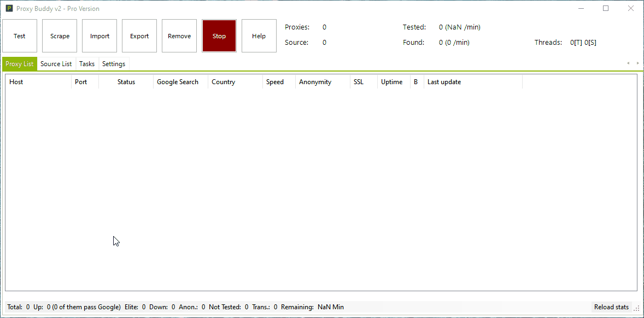The width and height of the screenshot is (644, 318).
Task: Return to the Proxy List tab
Action: click(19, 63)
